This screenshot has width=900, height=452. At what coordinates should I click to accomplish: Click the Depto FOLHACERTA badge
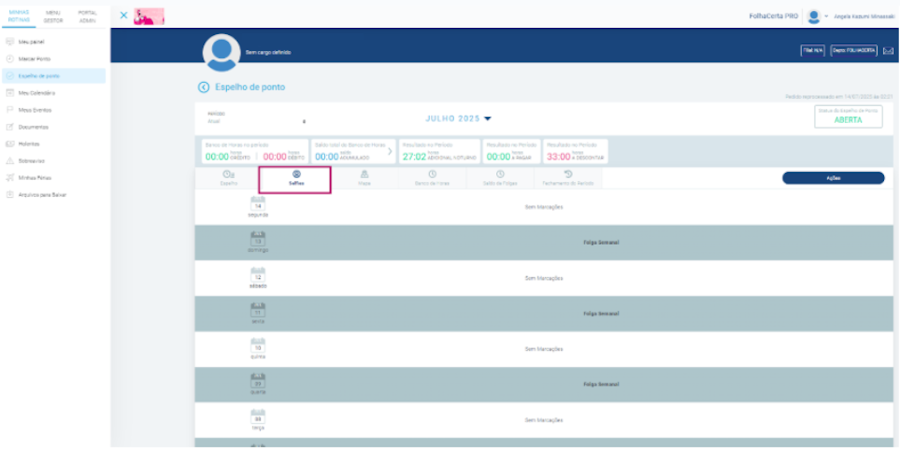pos(854,51)
